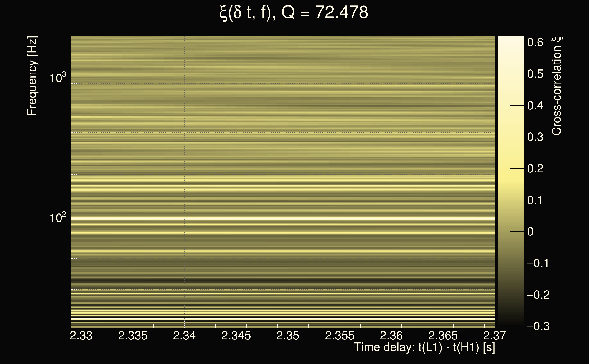Click the 2.35 x-axis tick label
589x364 pixels.
tap(287, 336)
